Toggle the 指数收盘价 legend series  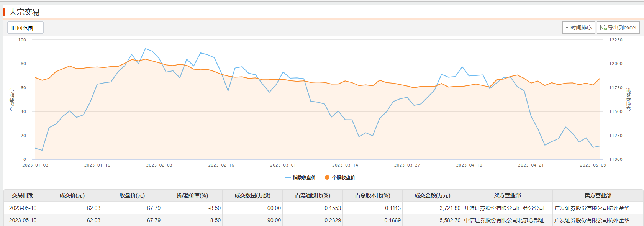click(300, 178)
